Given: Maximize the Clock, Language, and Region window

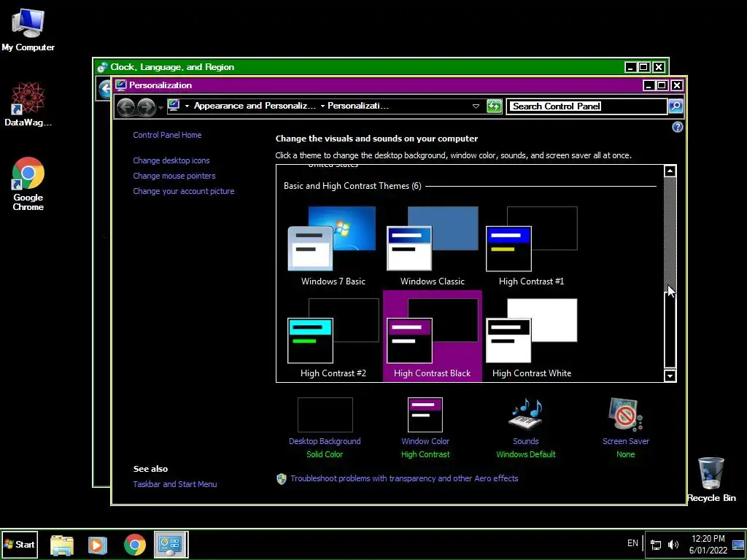Looking at the screenshot, I should click(643, 67).
